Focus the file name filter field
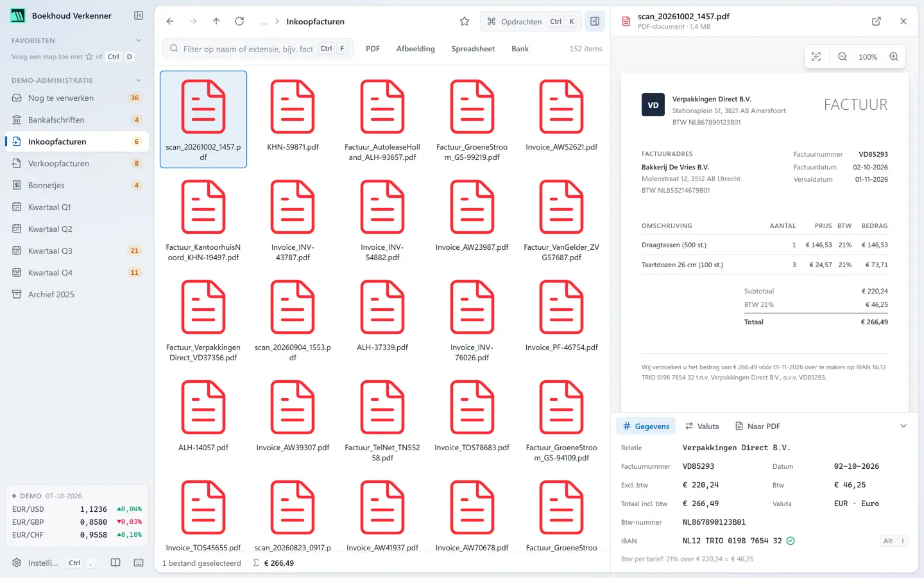The height and width of the screenshot is (578, 924). click(x=258, y=49)
